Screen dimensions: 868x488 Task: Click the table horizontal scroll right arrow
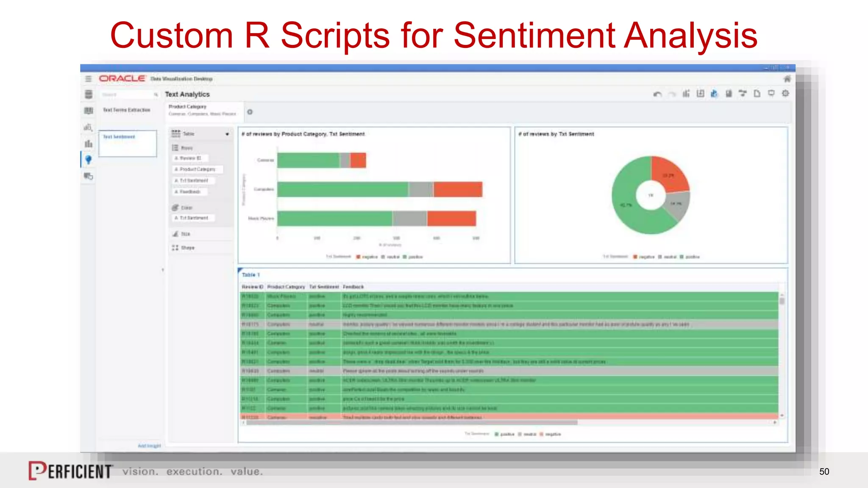coord(775,423)
